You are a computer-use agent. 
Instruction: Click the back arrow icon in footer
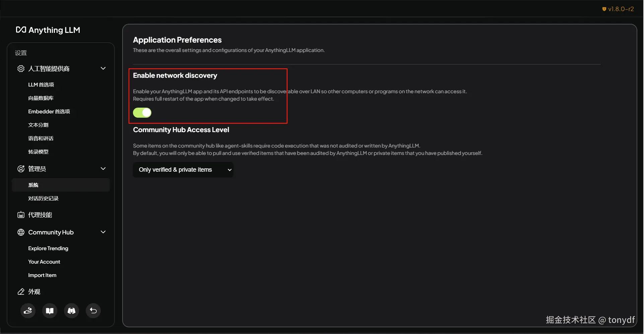click(x=93, y=311)
